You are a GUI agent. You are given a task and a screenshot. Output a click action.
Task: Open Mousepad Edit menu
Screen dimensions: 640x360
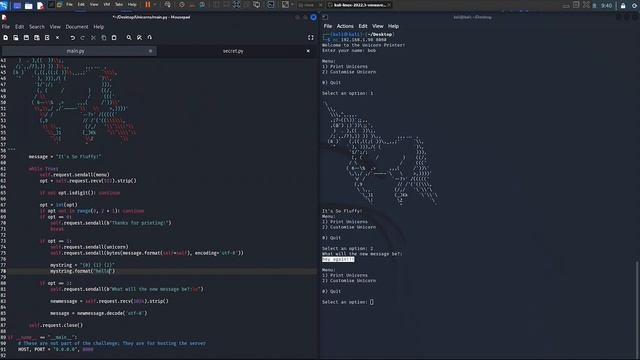click(20, 27)
